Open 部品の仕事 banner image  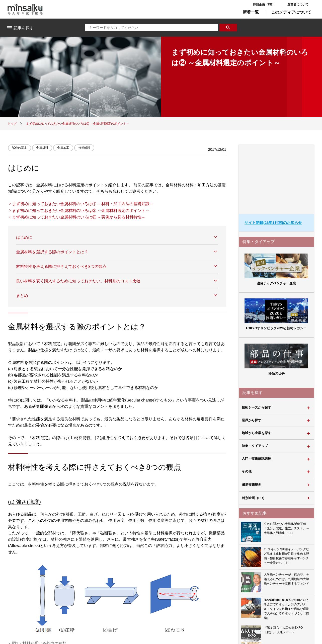(x=276, y=356)
